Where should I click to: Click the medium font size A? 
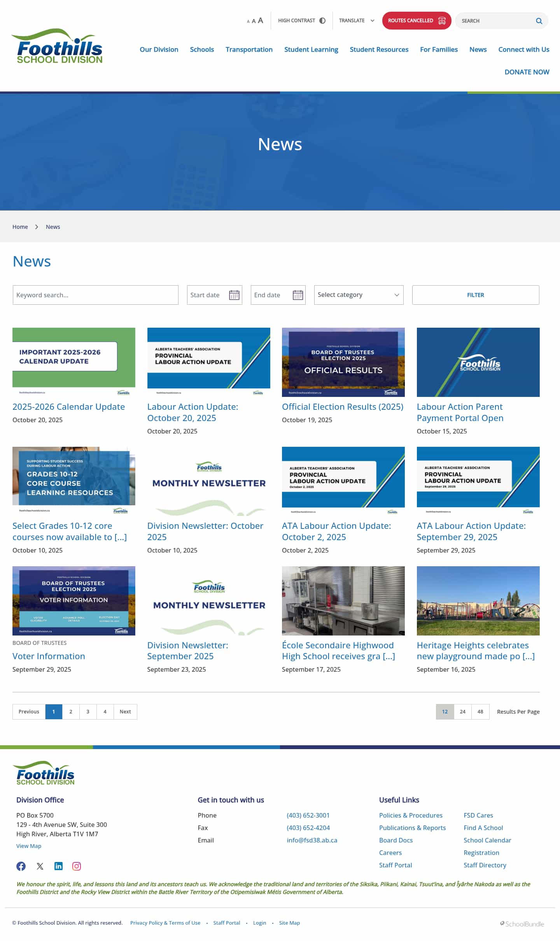click(x=254, y=21)
